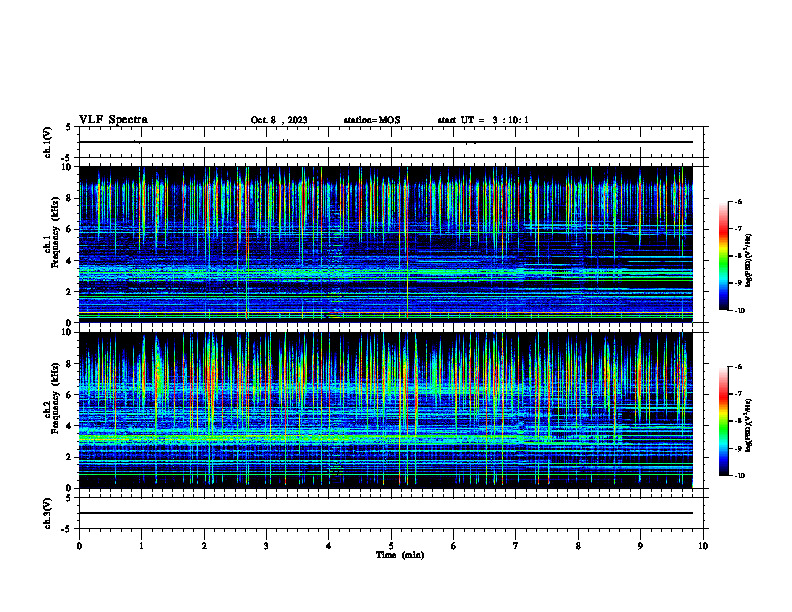Viewport: 792px width, 612px height.
Task: Click inside the ch.2 spectrogram panel
Action: [386, 410]
